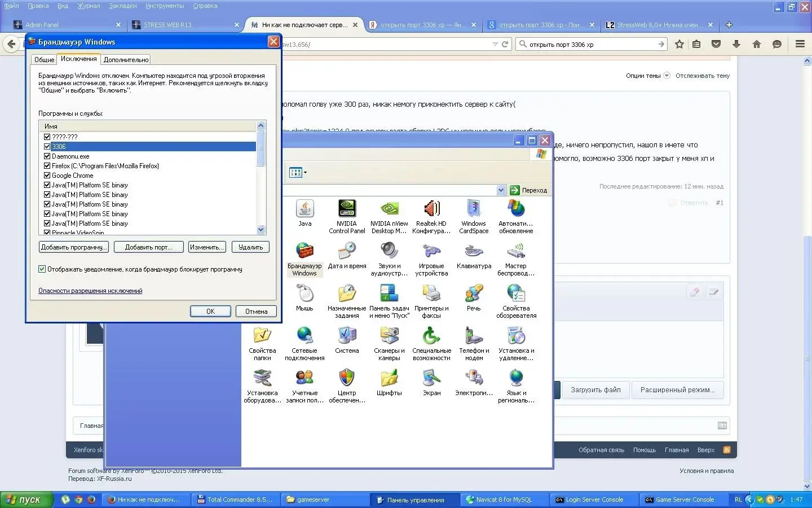Image resolution: width=812 pixels, height=508 pixels.
Task: Open Control Panel views dropdown button
Action: [x=298, y=173]
